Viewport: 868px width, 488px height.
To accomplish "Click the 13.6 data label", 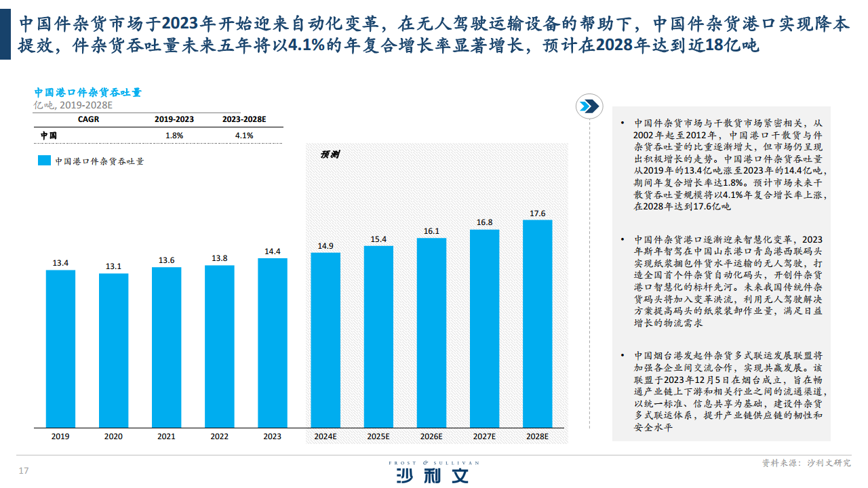I will 166,260.
